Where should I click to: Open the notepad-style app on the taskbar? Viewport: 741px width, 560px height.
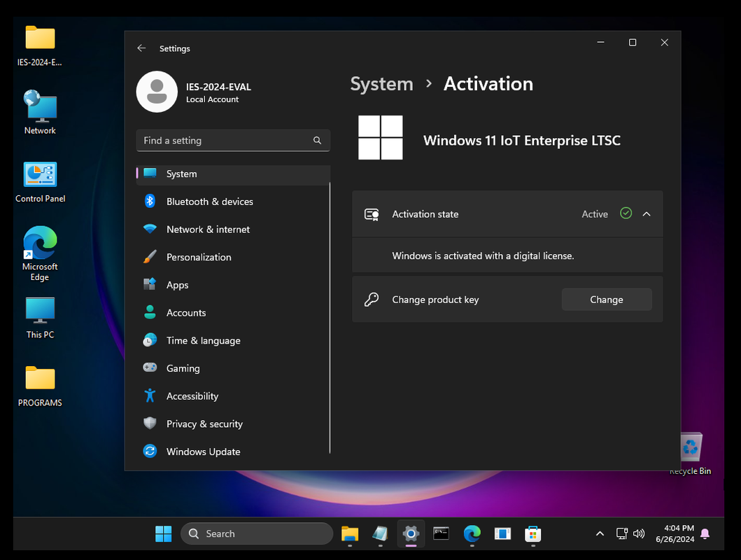click(x=380, y=534)
